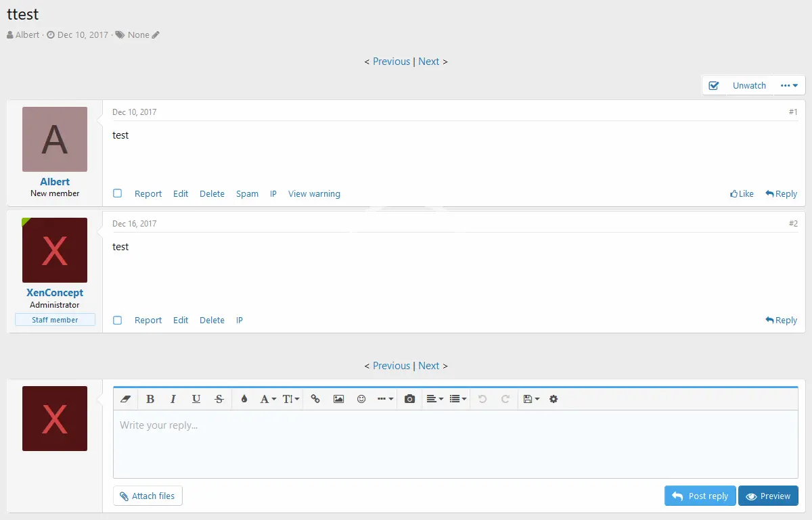Viewport: 812px width, 520px height.
Task: Select the checkbox on Albert's post
Action: pyautogui.click(x=118, y=193)
